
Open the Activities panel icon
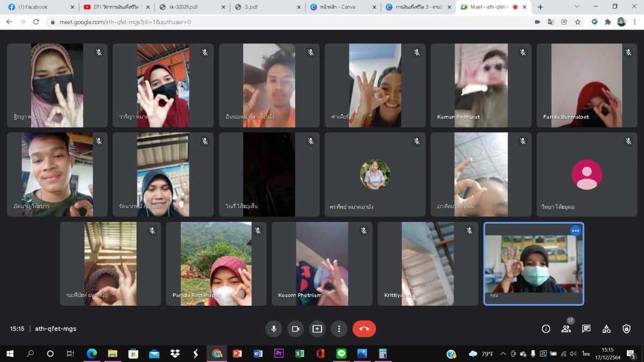606,329
